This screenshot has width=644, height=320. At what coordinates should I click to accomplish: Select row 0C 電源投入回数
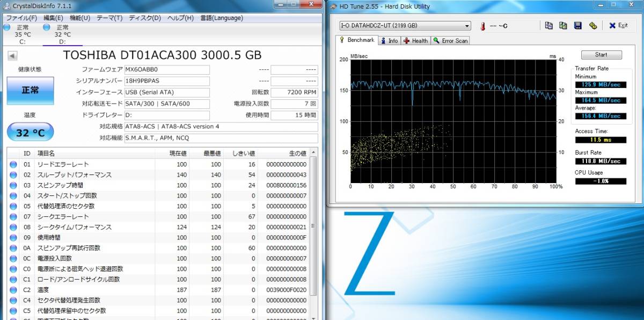click(x=159, y=259)
